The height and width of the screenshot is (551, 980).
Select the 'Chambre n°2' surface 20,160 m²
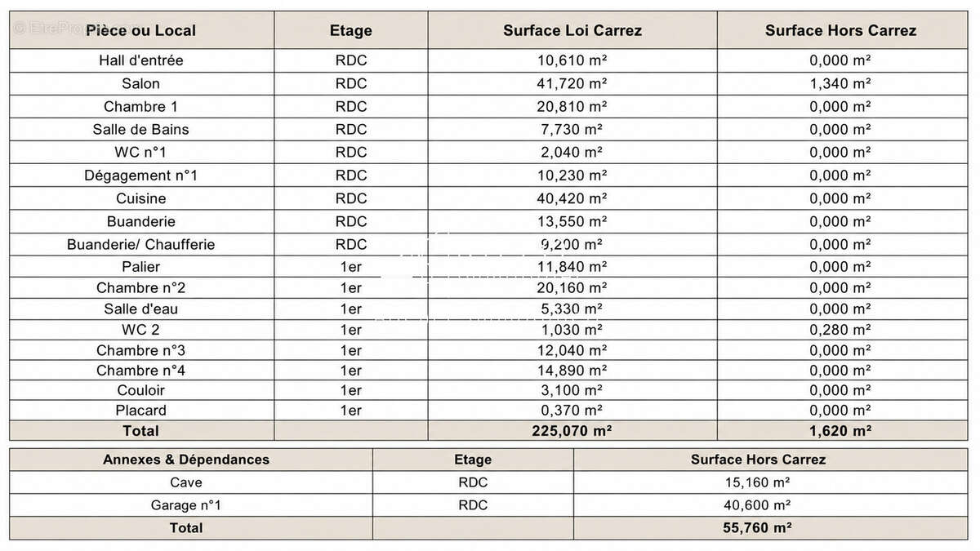point(572,287)
